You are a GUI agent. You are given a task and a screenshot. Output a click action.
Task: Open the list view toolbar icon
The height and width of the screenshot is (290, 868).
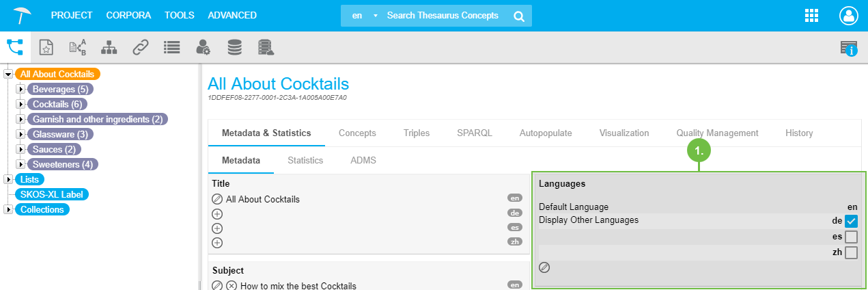[x=171, y=47]
